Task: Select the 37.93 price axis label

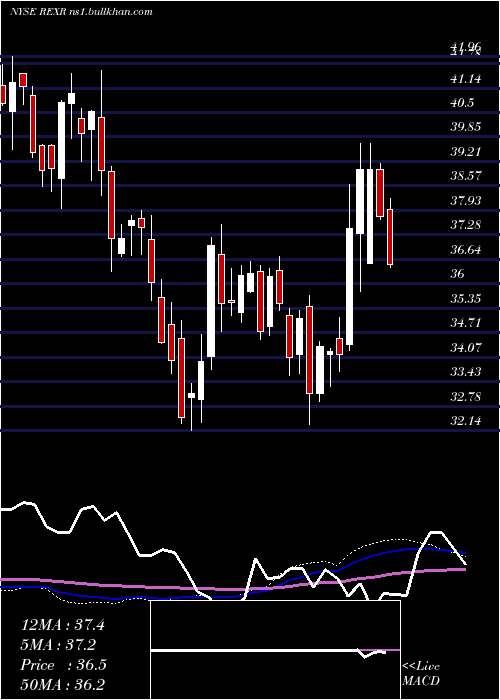Action: coord(466,200)
